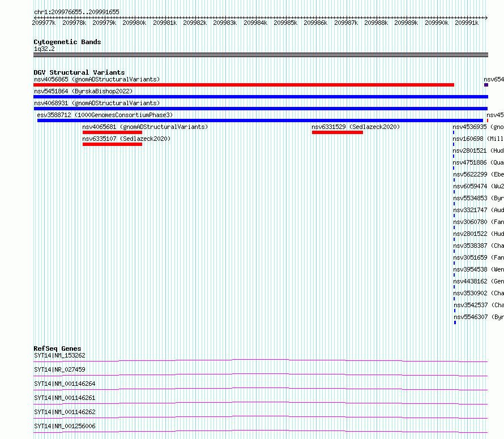The height and width of the screenshot is (439, 504).
Task: Select variant nsv3542537 label
Action: pyautogui.click(x=479, y=305)
